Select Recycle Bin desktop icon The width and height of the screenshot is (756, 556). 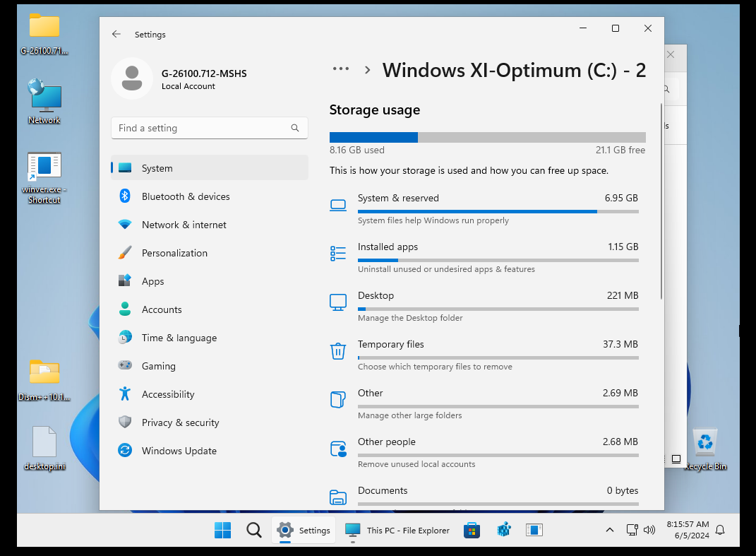[705, 449]
